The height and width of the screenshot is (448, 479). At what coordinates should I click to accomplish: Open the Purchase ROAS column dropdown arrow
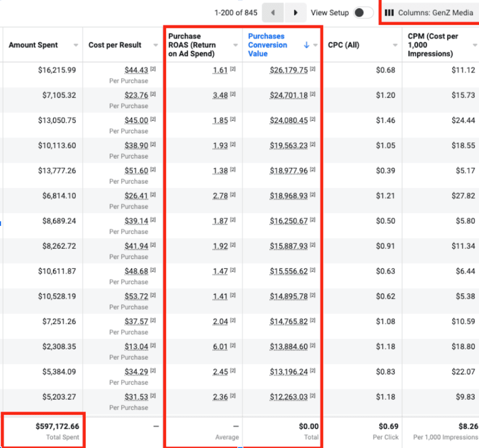[235, 45]
